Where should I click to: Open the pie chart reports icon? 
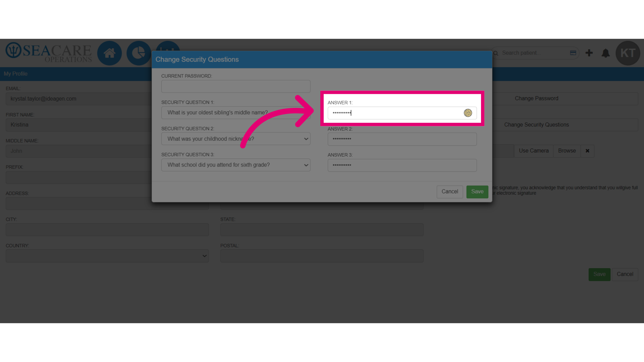(x=139, y=53)
